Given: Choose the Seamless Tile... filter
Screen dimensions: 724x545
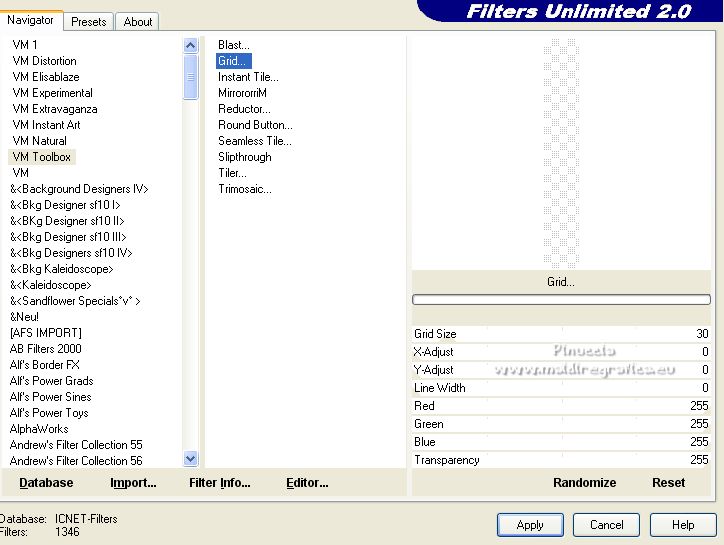Looking at the screenshot, I should tap(254, 141).
